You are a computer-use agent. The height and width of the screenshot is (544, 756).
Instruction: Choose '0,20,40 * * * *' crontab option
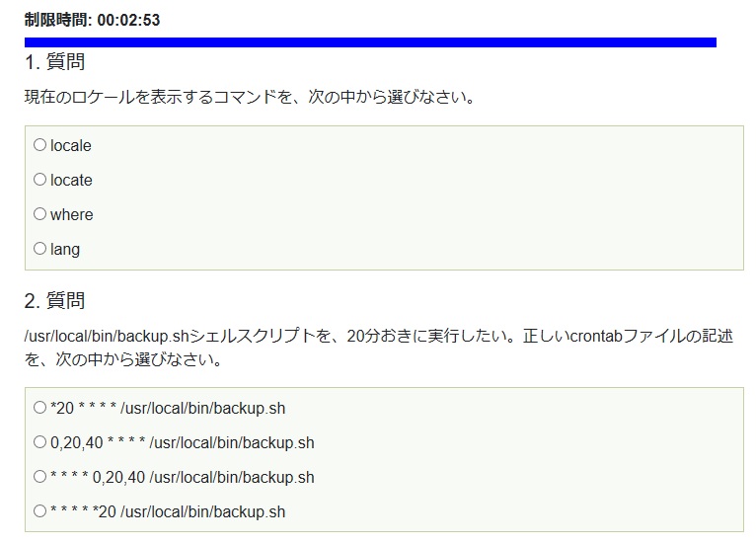pos(40,441)
